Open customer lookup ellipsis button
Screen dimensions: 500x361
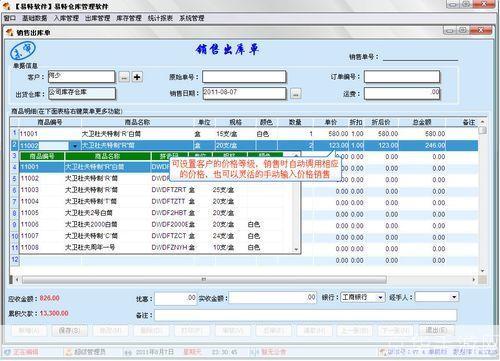[124, 77]
